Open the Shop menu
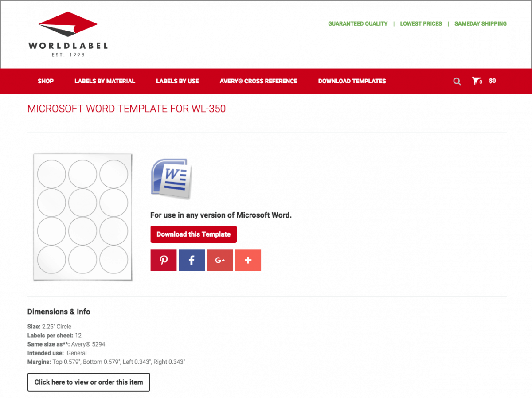This screenshot has height=398, width=532. click(46, 81)
